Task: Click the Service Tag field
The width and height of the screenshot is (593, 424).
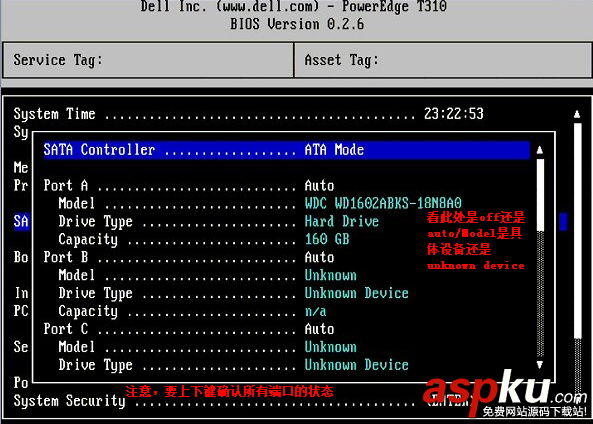Action: pos(148,60)
